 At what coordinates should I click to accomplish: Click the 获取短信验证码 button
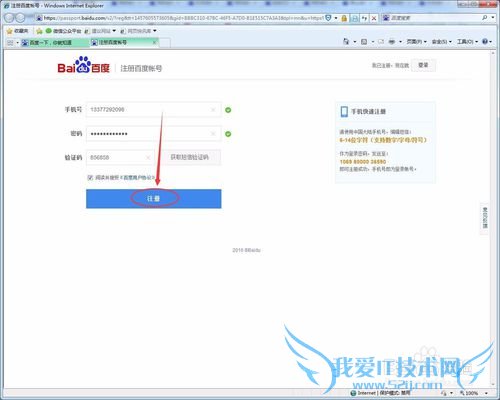190,157
